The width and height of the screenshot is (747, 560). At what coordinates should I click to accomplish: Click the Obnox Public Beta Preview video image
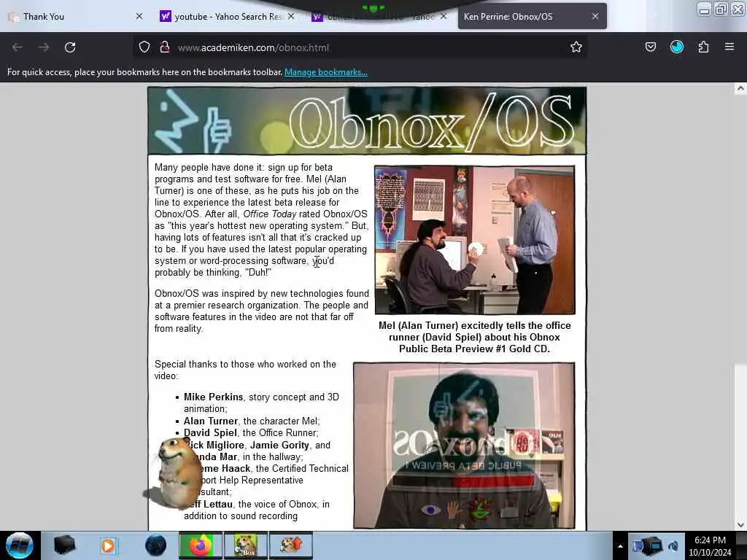464,446
